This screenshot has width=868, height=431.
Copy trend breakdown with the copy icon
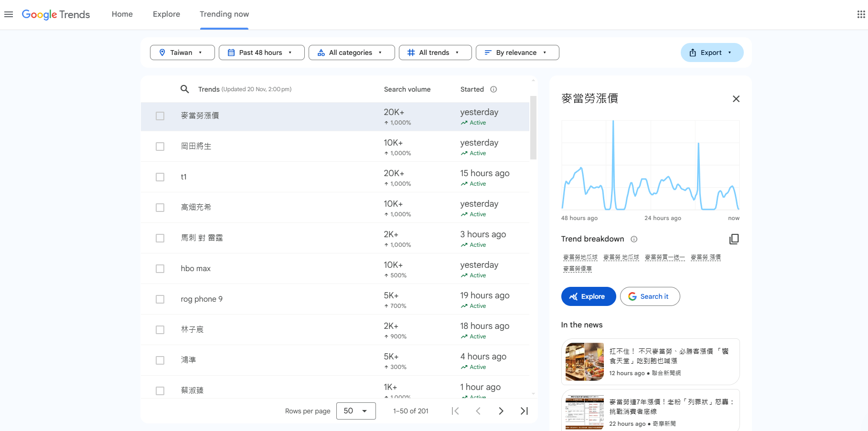tap(734, 239)
